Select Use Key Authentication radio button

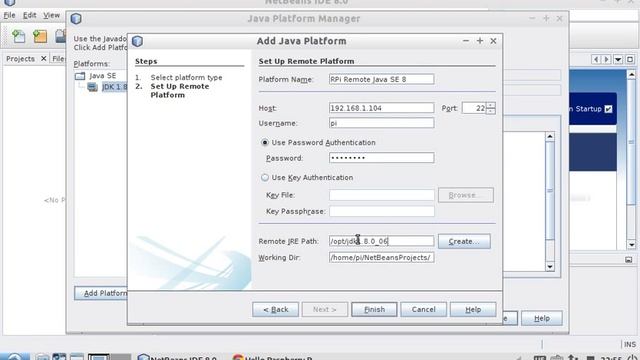point(265,178)
